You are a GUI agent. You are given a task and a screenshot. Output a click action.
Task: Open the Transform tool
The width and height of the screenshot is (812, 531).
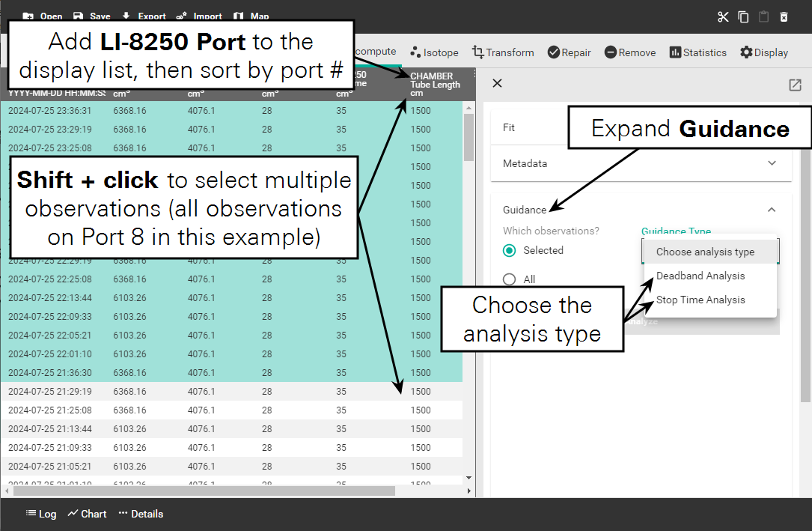(x=503, y=52)
